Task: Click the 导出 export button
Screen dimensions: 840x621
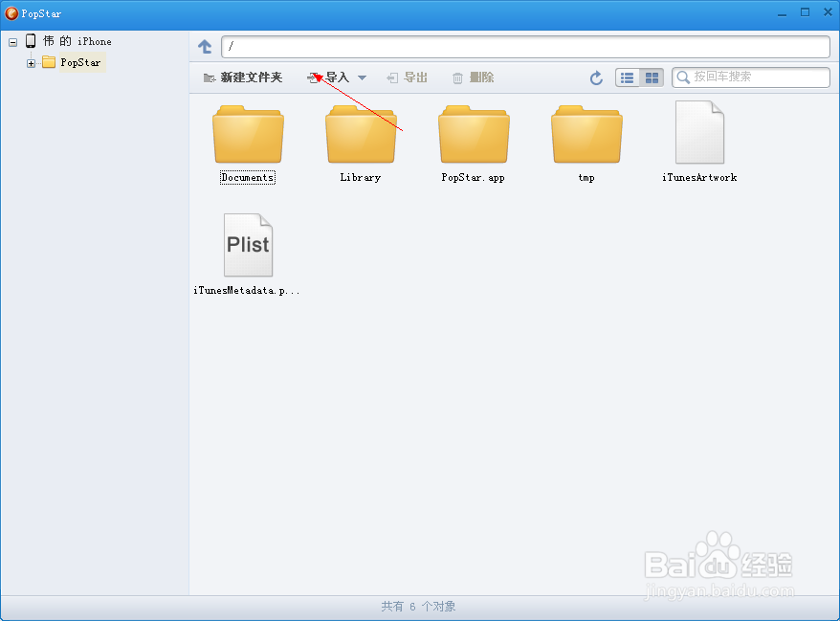Action: tap(407, 78)
